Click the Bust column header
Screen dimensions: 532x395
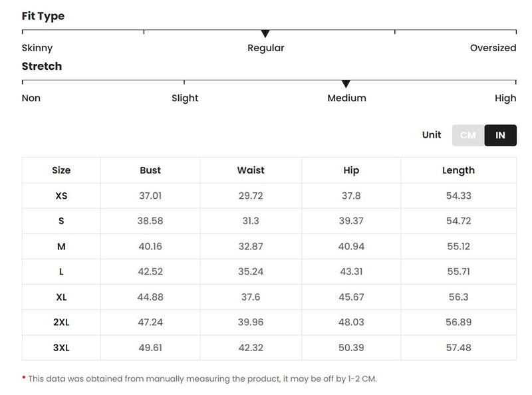tap(150, 170)
